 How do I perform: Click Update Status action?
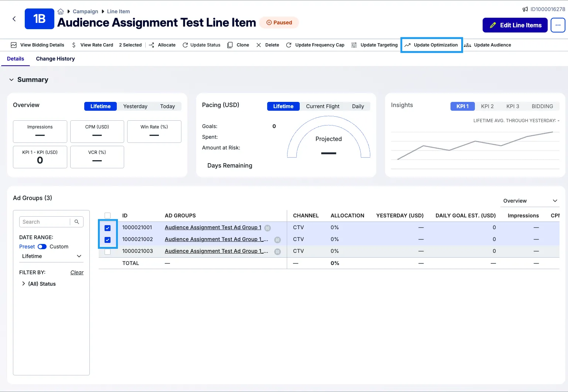[x=201, y=45]
